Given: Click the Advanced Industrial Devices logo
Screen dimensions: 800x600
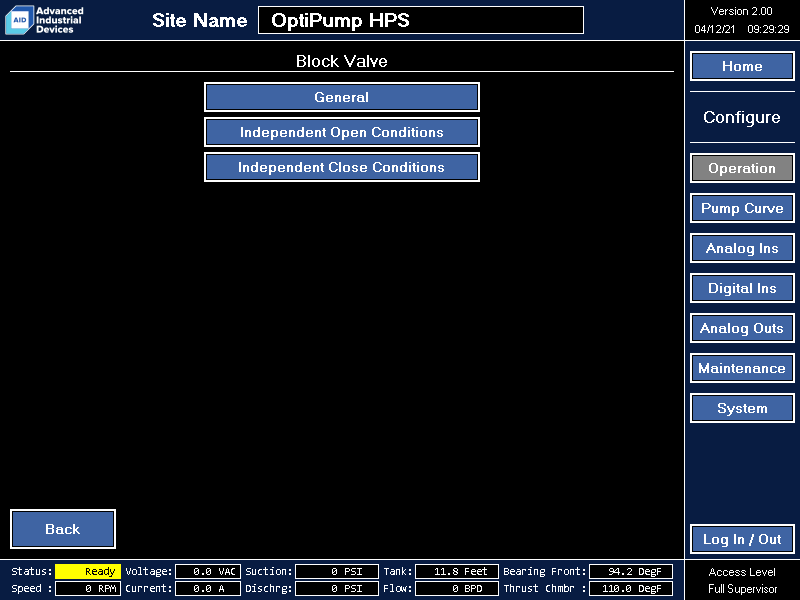Looking at the screenshot, I should point(44,20).
